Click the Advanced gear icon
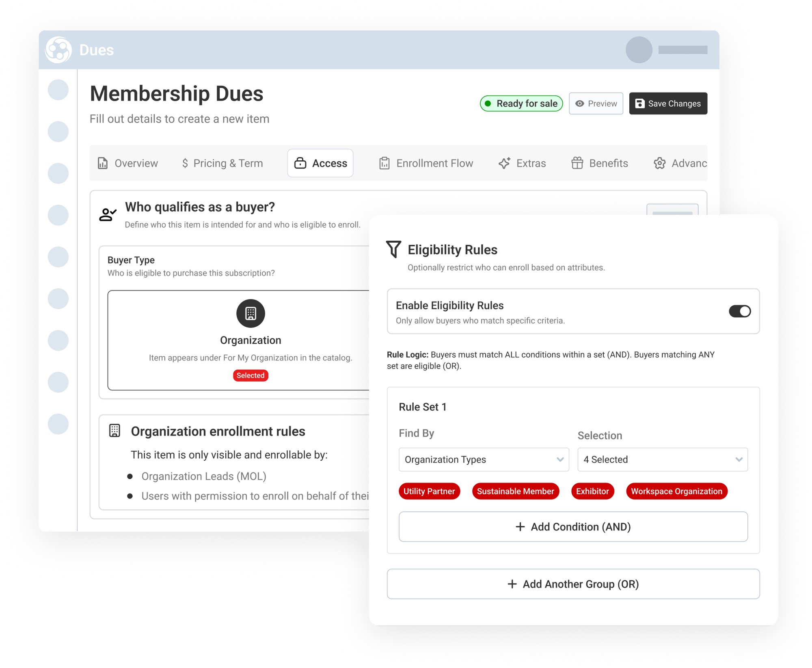This screenshot has height=668, width=812. pyautogui.click(x=659, y=163)
